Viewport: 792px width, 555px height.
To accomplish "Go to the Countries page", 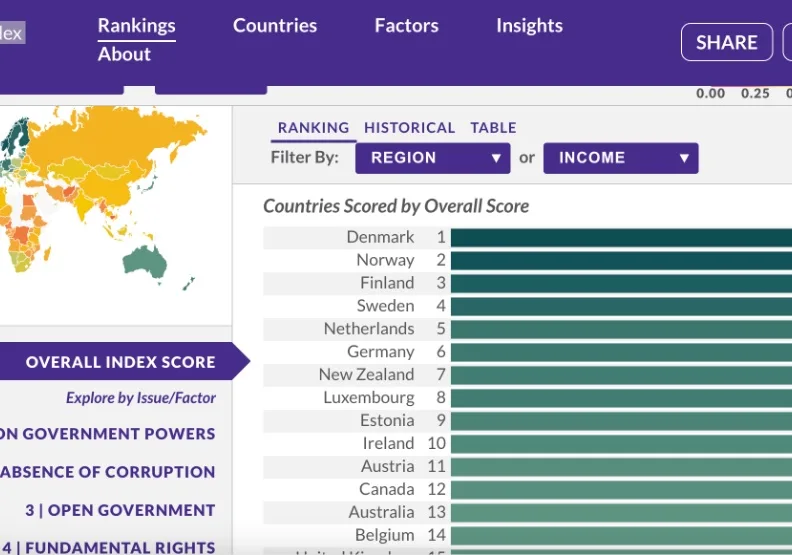I will point(275,26).
